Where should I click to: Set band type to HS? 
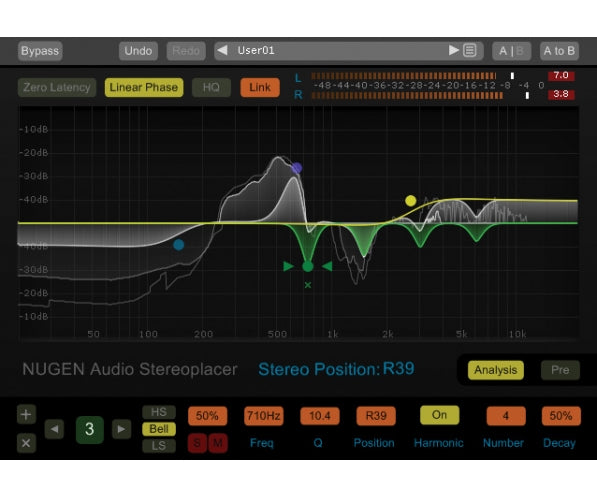click(159, 412)
